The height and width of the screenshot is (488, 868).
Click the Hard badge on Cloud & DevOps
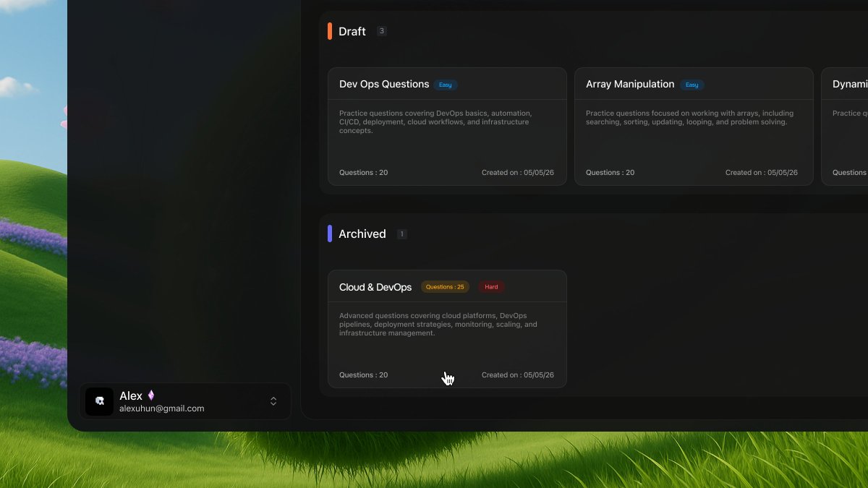(491, 287)
